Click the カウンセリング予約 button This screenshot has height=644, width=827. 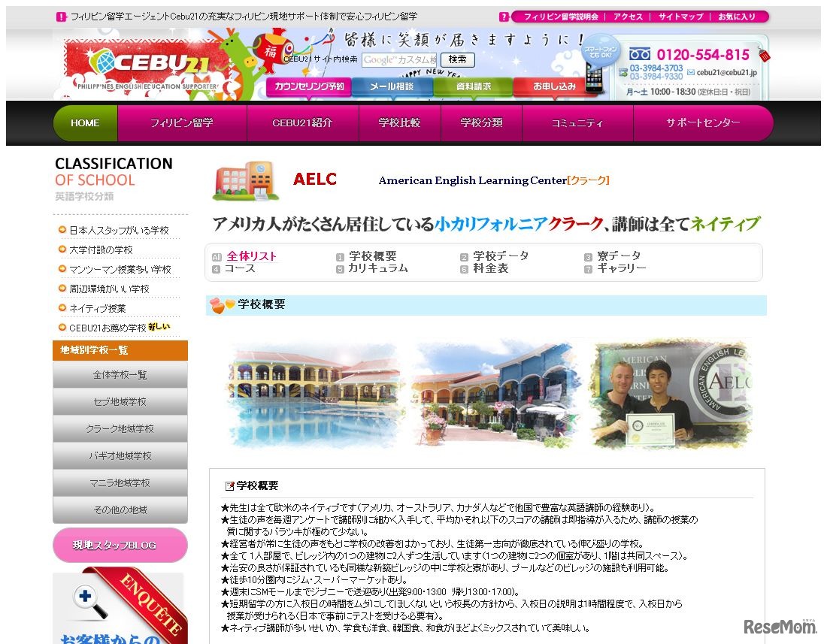(x=309, y=86)
